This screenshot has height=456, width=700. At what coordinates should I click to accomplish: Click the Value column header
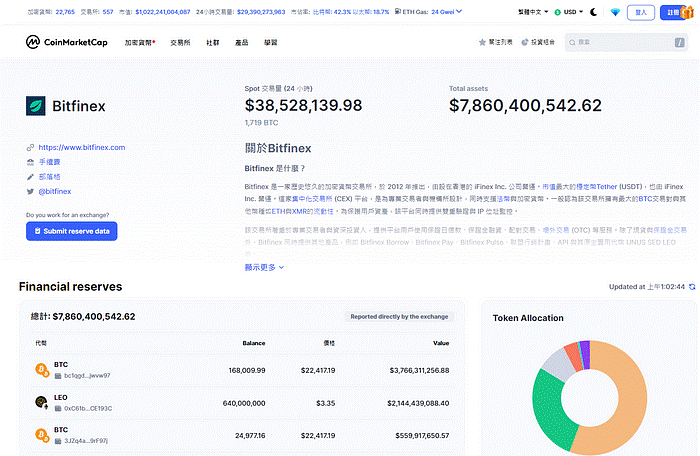point(441,343)
